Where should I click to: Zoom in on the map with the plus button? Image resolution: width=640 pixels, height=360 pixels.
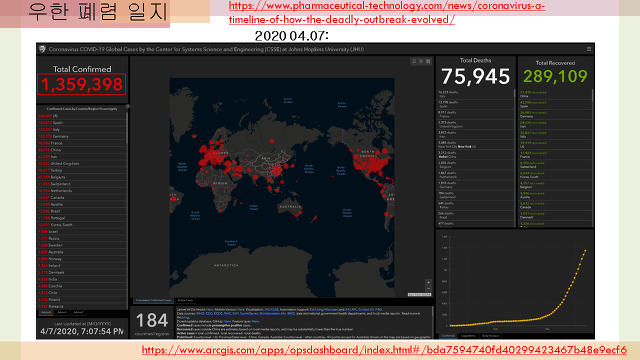[428, 282]
